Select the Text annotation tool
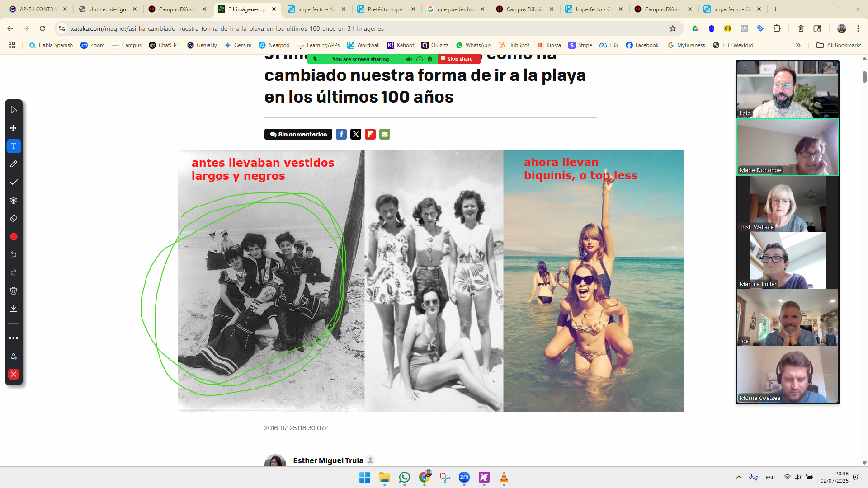Image resolution: width=868 pixels, height=488 pixels. point(14,146)
